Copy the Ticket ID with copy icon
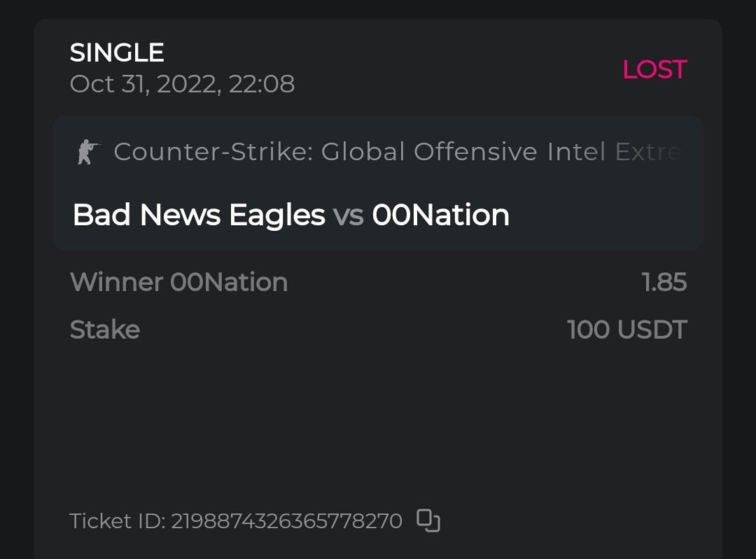The image size is (756, 559). pos(428,521)
